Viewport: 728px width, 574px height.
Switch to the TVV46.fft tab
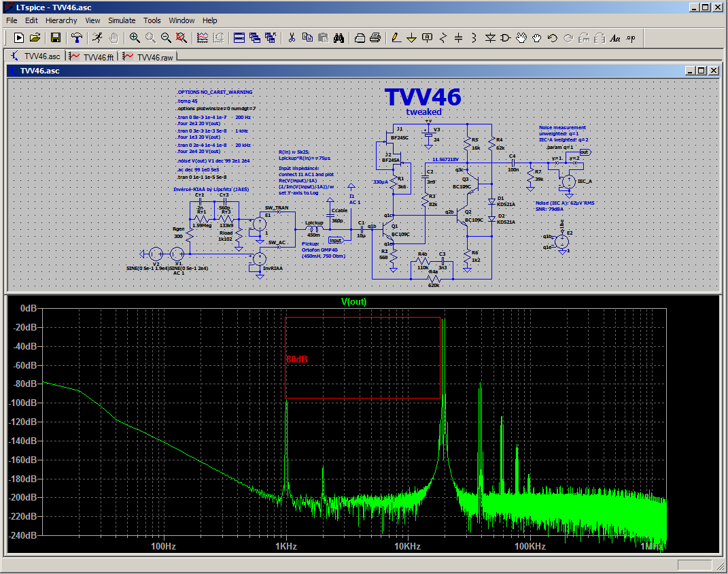click(92, 57)
